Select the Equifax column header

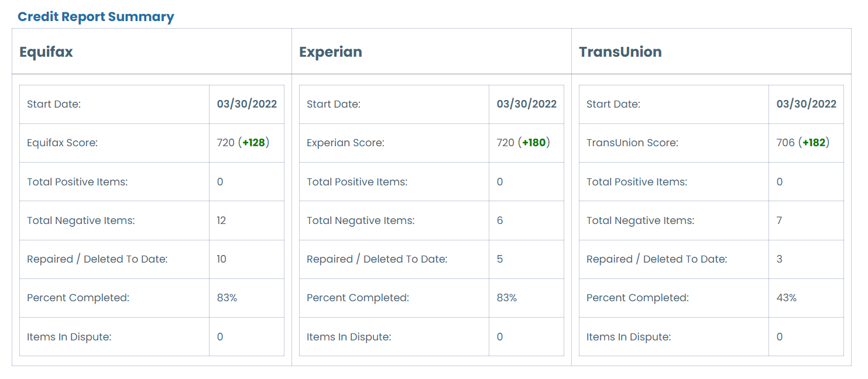coord(46,51)
